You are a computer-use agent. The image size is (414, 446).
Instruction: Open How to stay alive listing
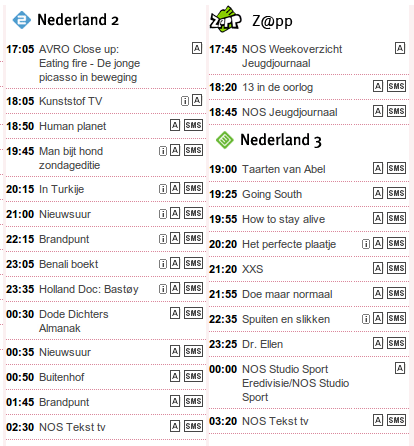pos(283,219)
